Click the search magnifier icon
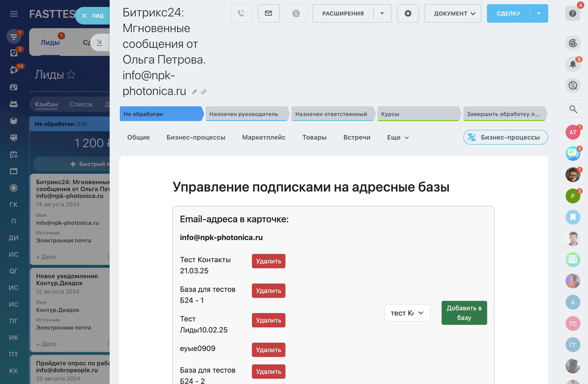 click(x=573, y=109)
